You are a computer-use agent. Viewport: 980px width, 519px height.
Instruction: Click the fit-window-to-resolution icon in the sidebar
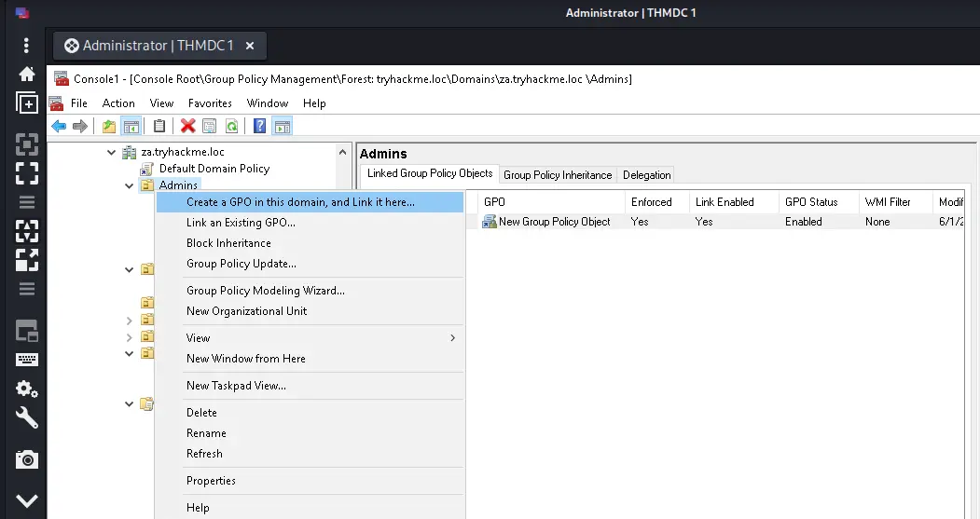point(27,144)
